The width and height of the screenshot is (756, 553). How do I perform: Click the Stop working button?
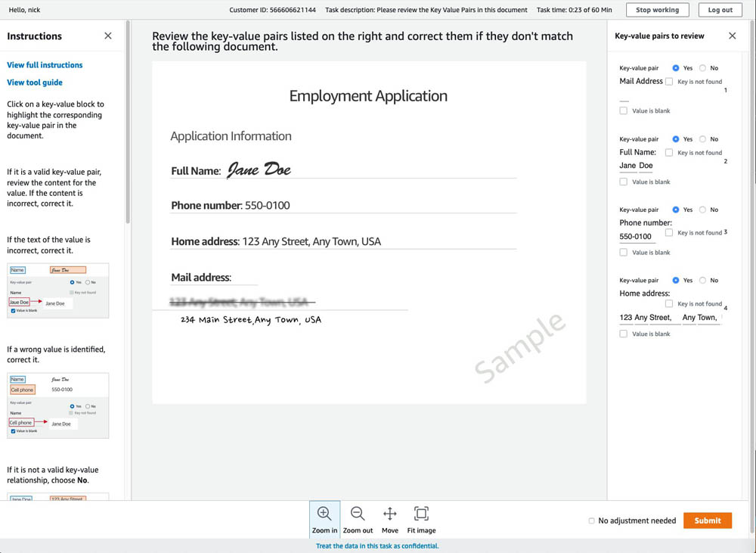click(657, 10)
